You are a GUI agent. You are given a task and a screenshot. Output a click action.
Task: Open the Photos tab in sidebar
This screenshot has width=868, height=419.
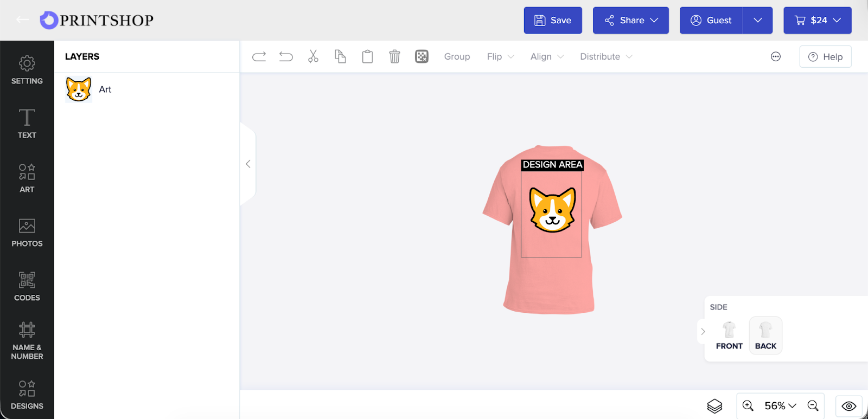[x=27, y=232]
